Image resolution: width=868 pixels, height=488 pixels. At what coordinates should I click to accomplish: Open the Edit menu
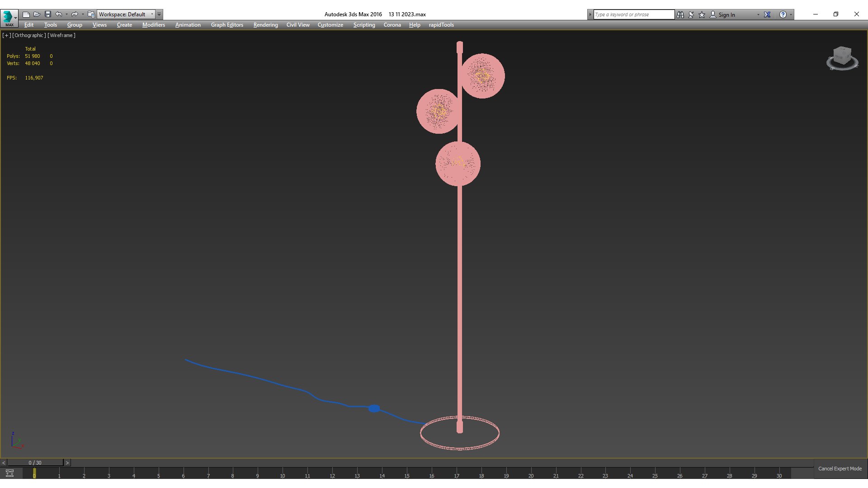pyautogui.click(x=29, y=25)
